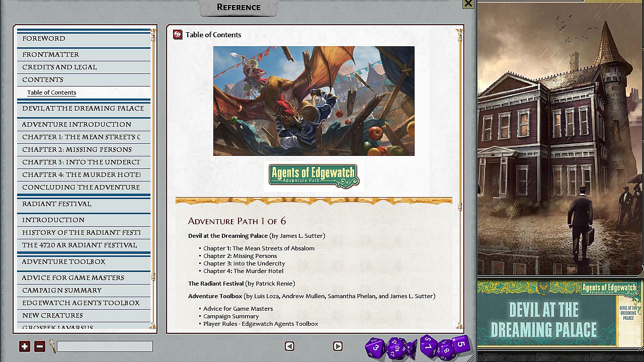644x362 pixels.
Task: Click the Agents of Edgewatch logo image
Action: (x=313, y=176)
